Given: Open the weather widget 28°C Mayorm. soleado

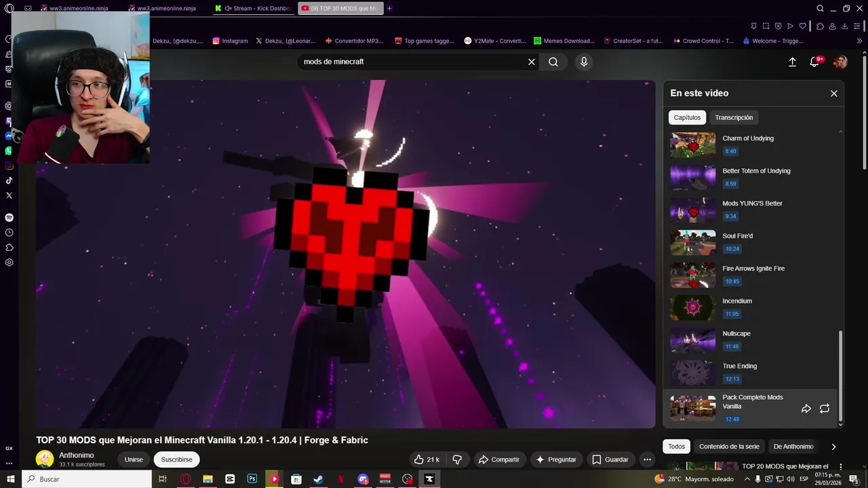Looking at the screenshot, I should (x=694, y=479).
